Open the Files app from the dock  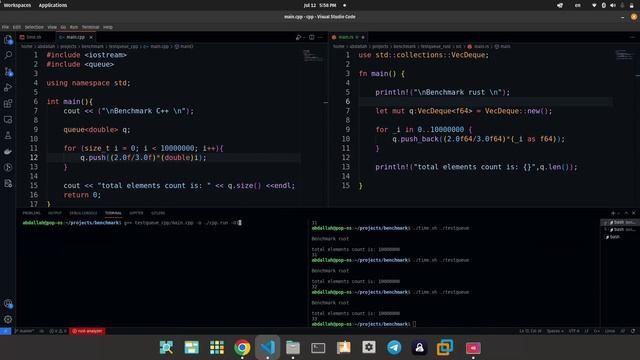293,348
